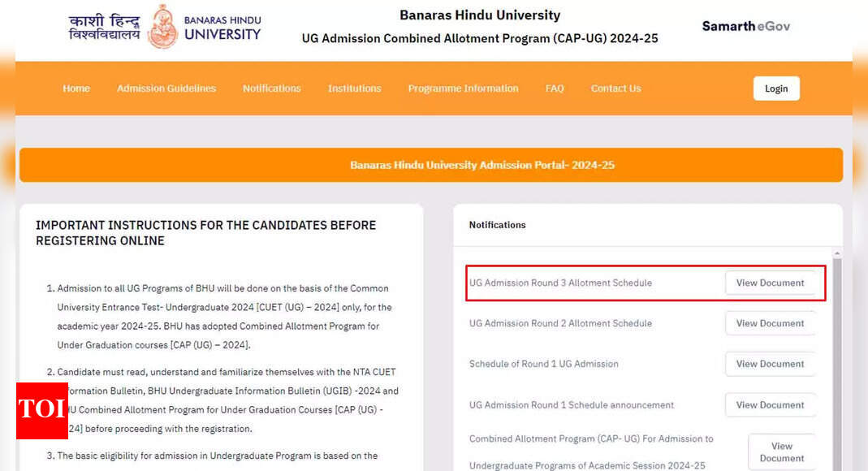Open the FAQ navigation item
Image resolution: width=868 pixels, height=471 pixels.
(555, 89)
